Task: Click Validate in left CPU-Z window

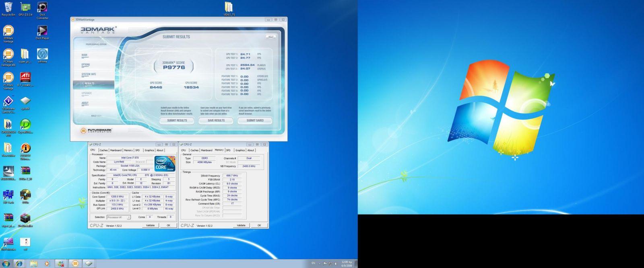Action: pyautogui.click(x=151, y=225)
